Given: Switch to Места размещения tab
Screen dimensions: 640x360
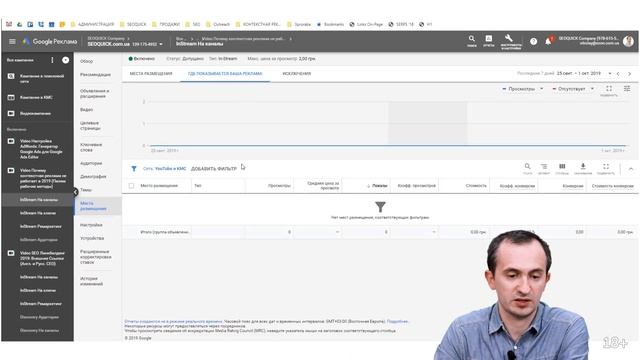Looking at the screenshot, I should (151, 74).
